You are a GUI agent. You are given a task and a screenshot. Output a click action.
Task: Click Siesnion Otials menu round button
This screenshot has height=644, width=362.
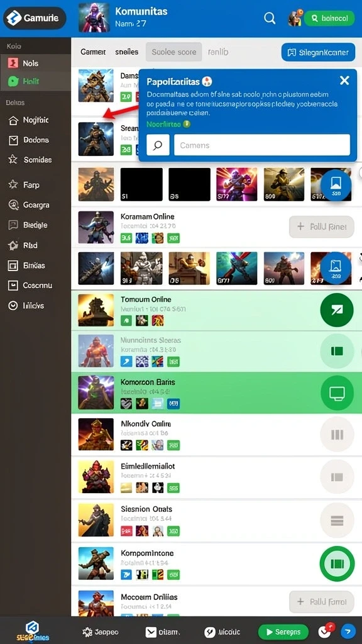pos(337,520)
